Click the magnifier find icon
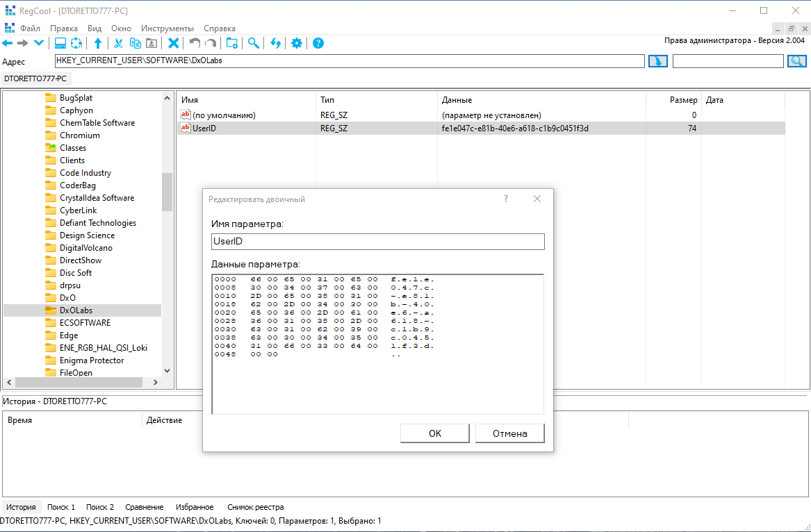Viewport: 811px width, 532px height. coord(254,44)
